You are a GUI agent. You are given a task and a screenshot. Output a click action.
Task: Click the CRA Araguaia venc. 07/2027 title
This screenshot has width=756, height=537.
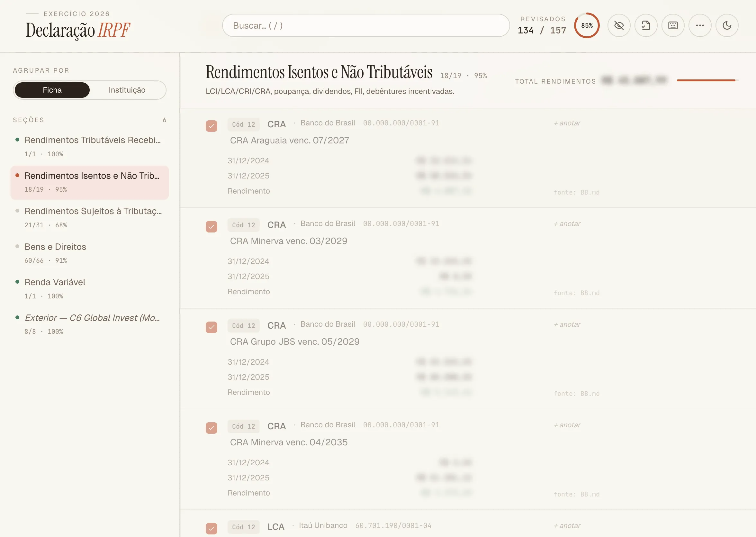290,141
